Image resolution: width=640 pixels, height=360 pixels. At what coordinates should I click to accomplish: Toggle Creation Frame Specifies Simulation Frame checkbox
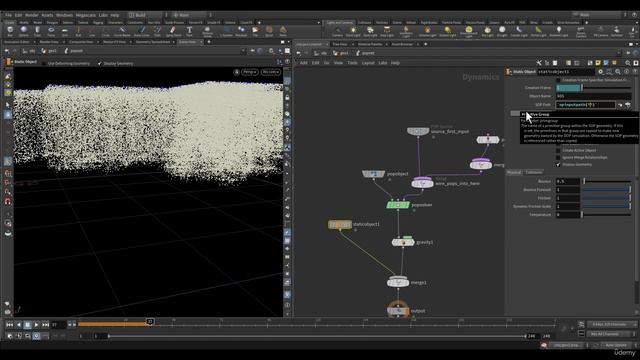pos(558,80)
